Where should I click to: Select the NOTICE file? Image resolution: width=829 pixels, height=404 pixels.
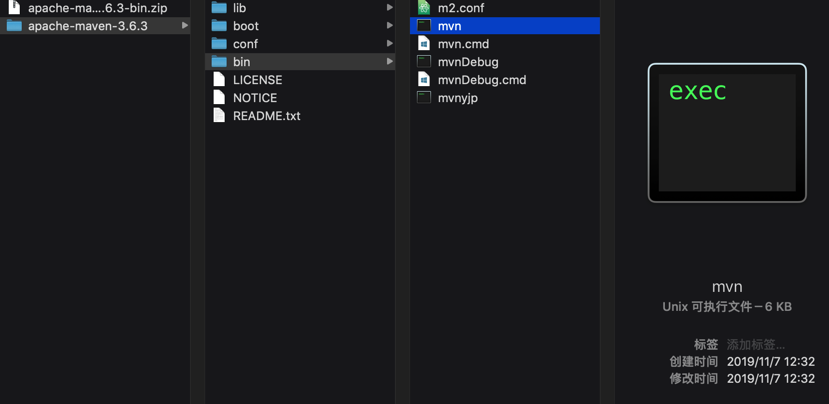click(x=255, y=98)
